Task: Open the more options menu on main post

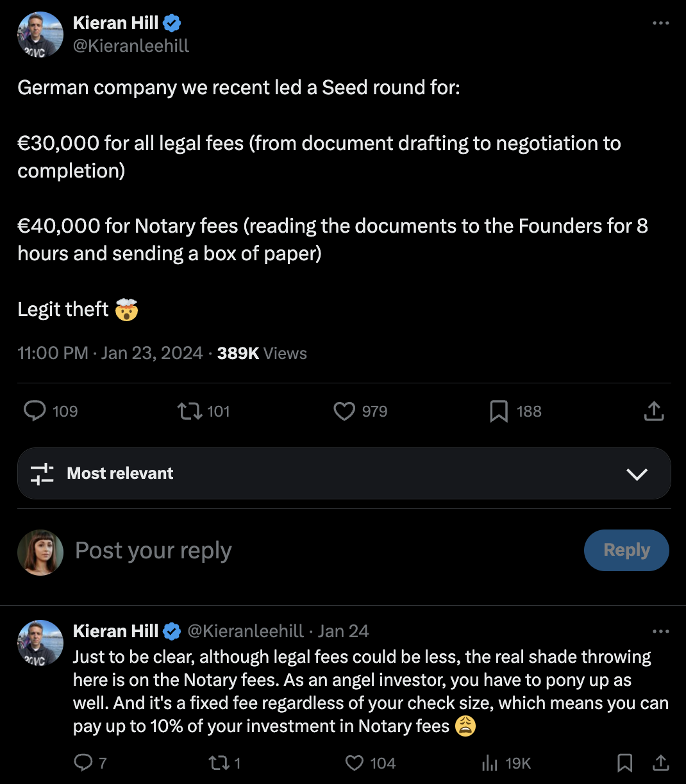Action: (x=660, y=23)
